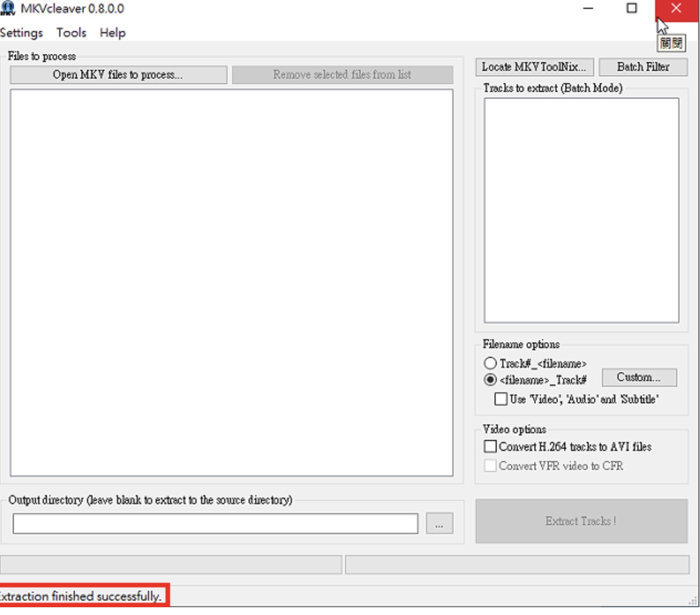This screenshot has height=615, width=700.
Task: Click the browse (...) output directory button
Action: point(440,524)
